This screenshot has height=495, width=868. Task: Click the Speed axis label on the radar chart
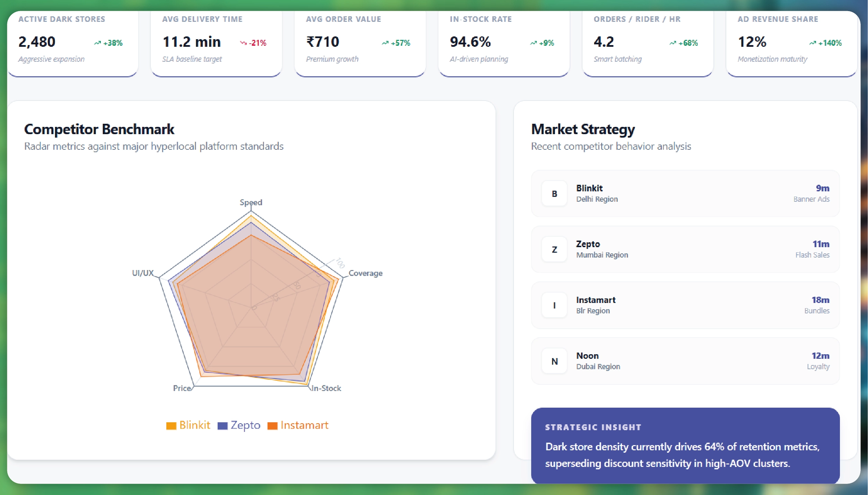(251, 202)
